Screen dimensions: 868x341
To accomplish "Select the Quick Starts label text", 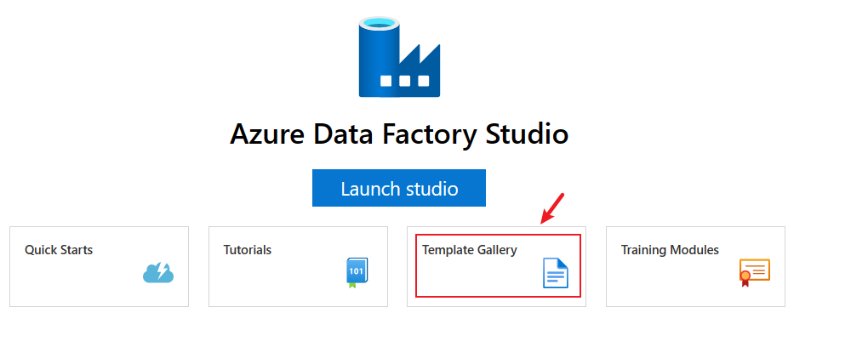I will tap(59, 250).
